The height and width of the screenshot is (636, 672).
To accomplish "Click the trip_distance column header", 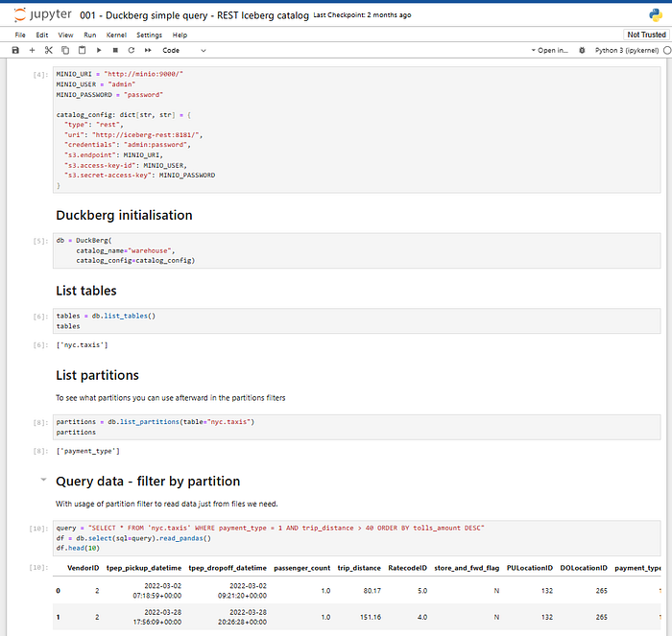I will [359, 568].
